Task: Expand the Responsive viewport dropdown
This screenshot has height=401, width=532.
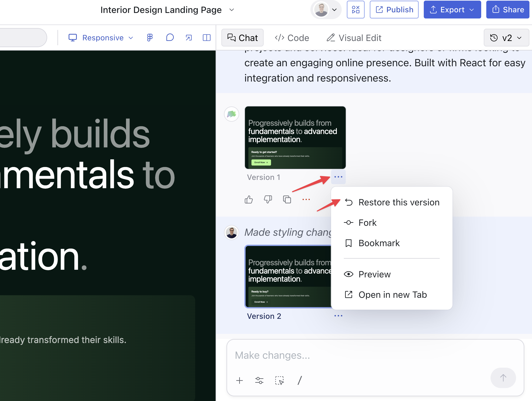Action: point(101,37)
